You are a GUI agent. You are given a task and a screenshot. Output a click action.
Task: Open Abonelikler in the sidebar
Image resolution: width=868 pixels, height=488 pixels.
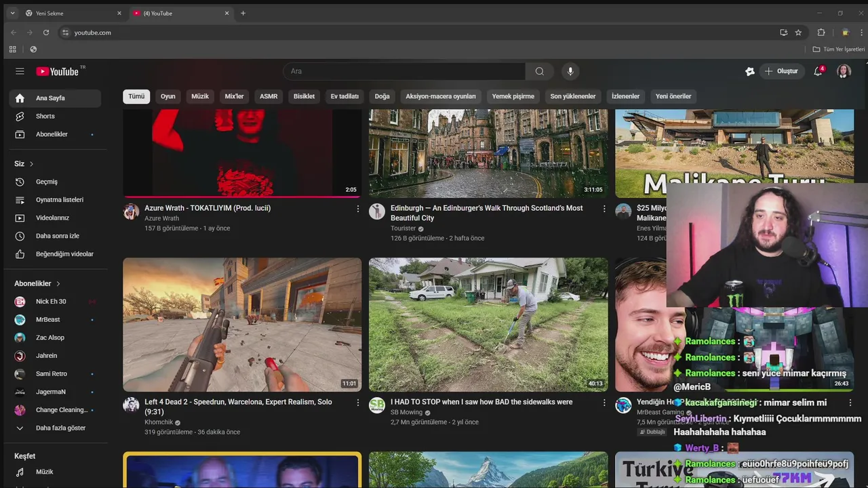(55, 134)
